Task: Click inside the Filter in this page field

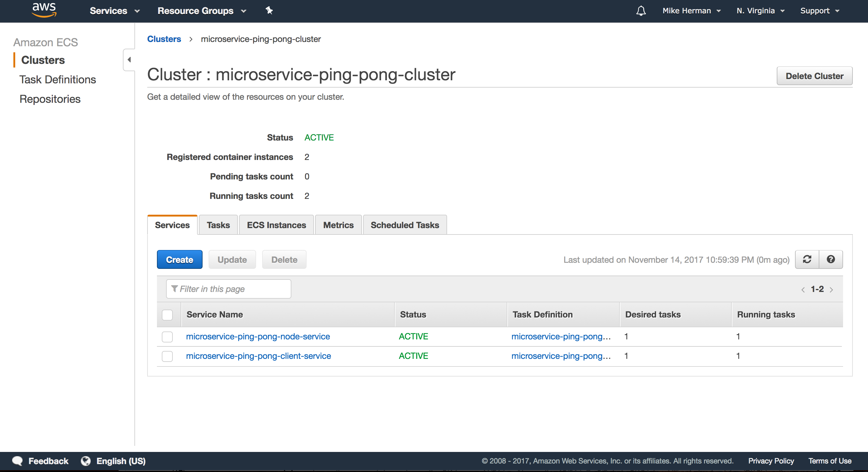Action: pyautogui.click(x=232, y=289)
